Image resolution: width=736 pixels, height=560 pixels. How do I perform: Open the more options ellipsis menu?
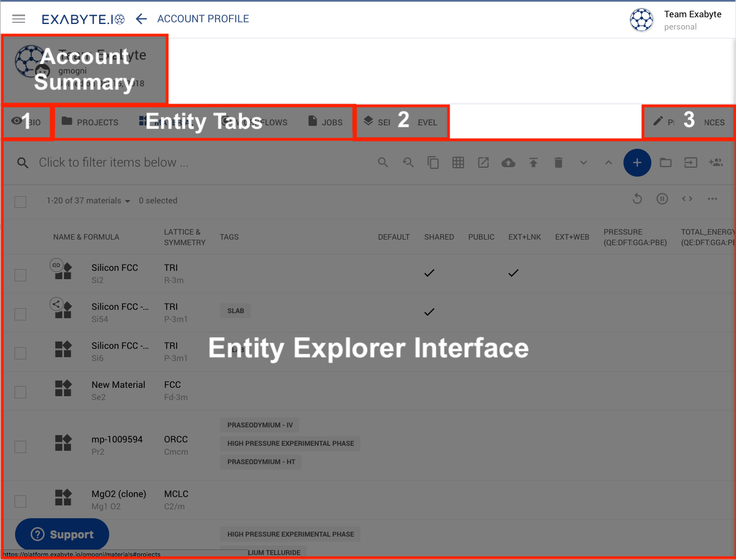click(713, 198)
